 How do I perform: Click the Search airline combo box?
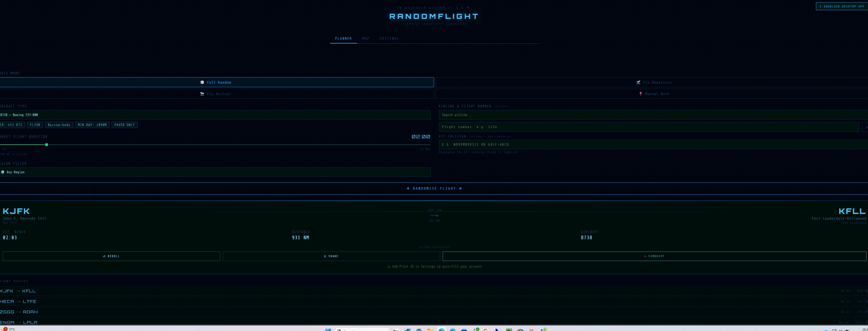pos(653,115)
